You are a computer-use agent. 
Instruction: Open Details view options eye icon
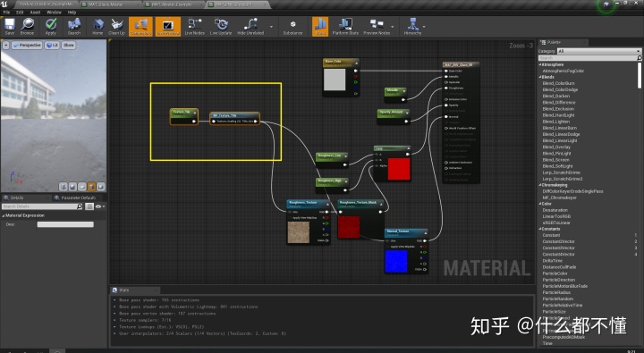[100, 206]
